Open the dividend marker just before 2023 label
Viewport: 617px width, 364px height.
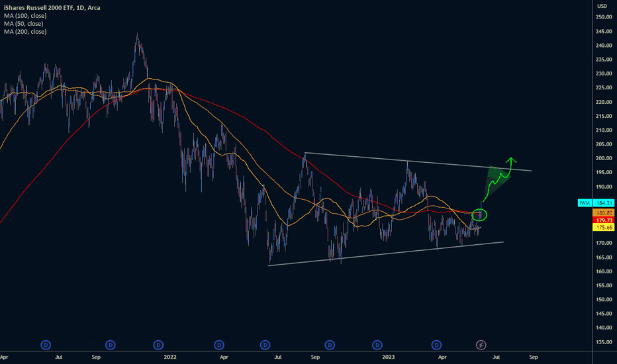(377, 345)
